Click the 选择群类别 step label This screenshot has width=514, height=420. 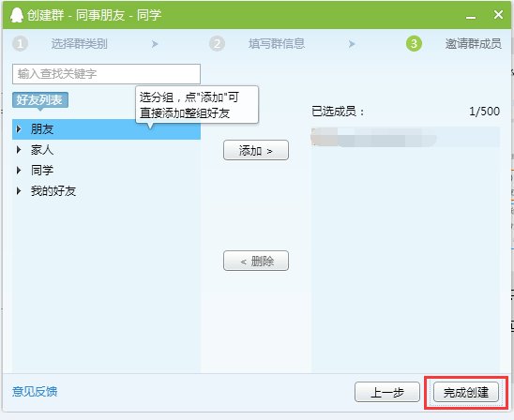pyautogui.click(x=80, y=43)
